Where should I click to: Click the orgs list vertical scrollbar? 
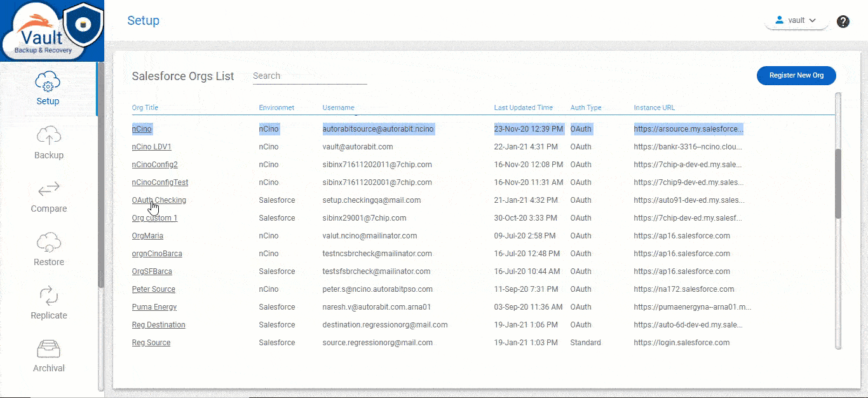click(837, 184)
